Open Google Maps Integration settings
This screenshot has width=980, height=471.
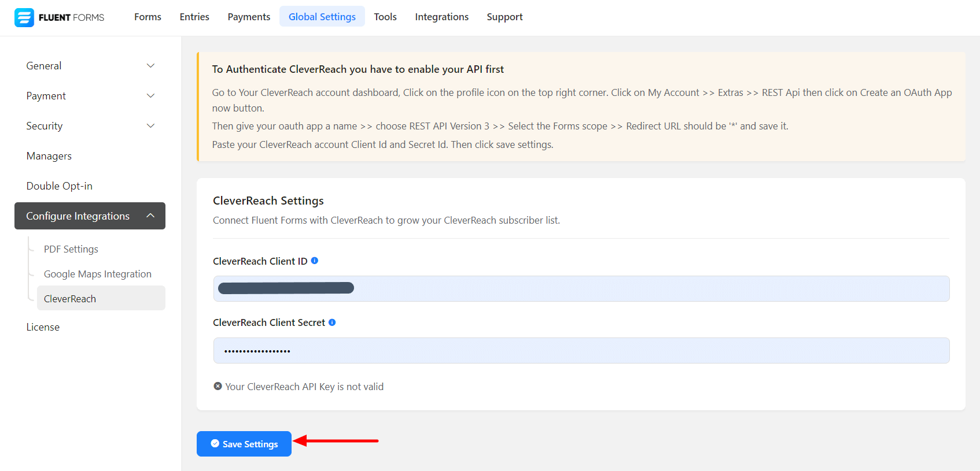[x=98, y=274]
